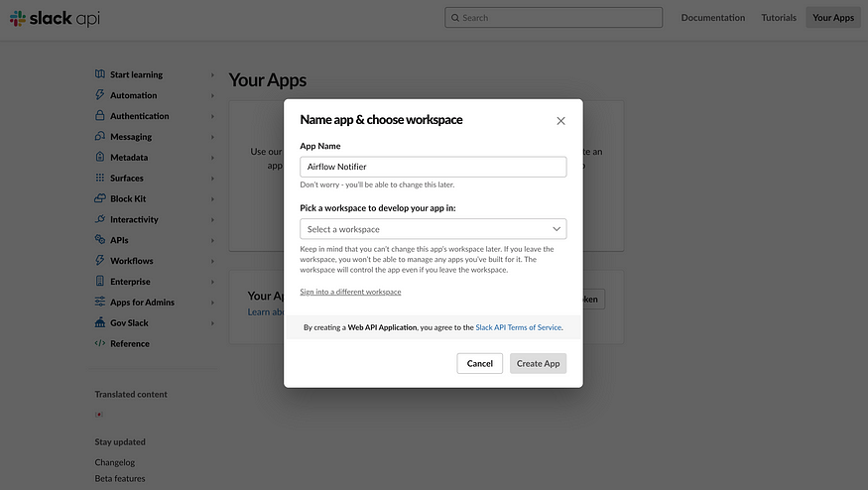Expand the Block Kit section arrow
Screen dimensions: 868x490
pyautogui.click(x=212, y=198)
